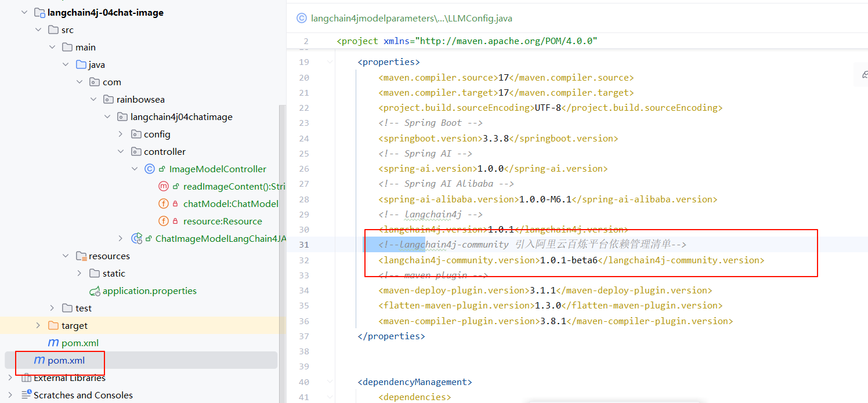Fold the properties block in gutter
This screenshot has width=868, height=403.
[330, 62]
